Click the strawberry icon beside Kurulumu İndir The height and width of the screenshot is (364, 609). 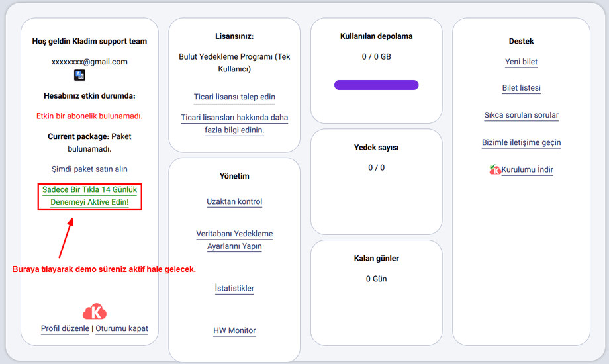tap(494, 170)
